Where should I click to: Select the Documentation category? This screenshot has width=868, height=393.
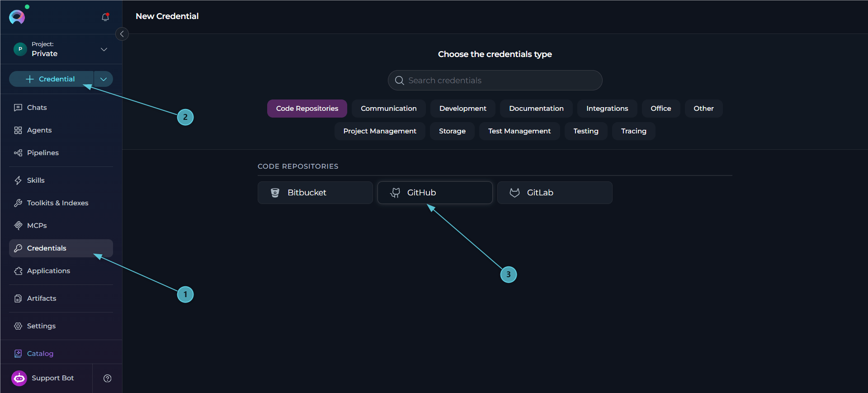[536, 109]
